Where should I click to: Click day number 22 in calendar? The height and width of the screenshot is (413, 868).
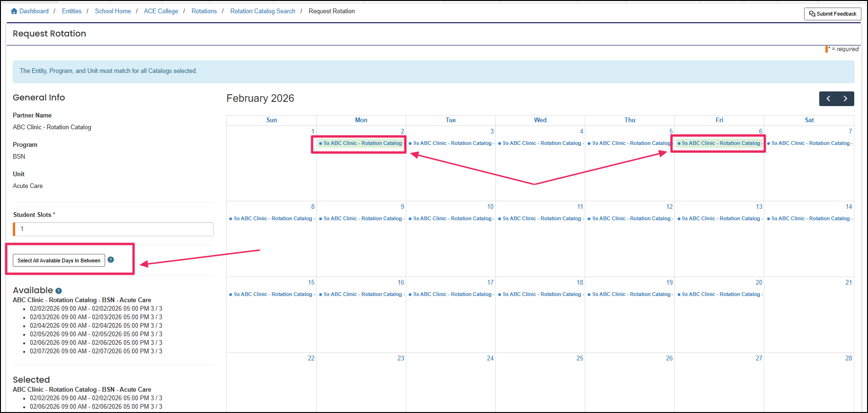point(311,358)
